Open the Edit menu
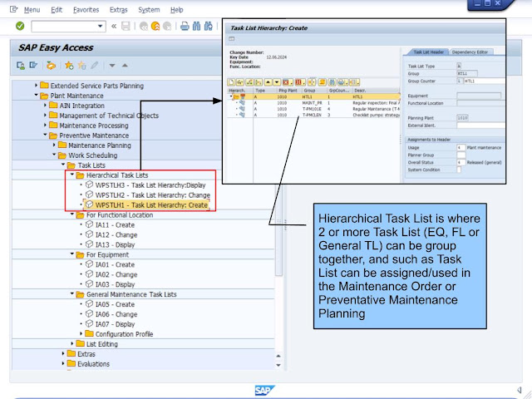 click(57, 10)
